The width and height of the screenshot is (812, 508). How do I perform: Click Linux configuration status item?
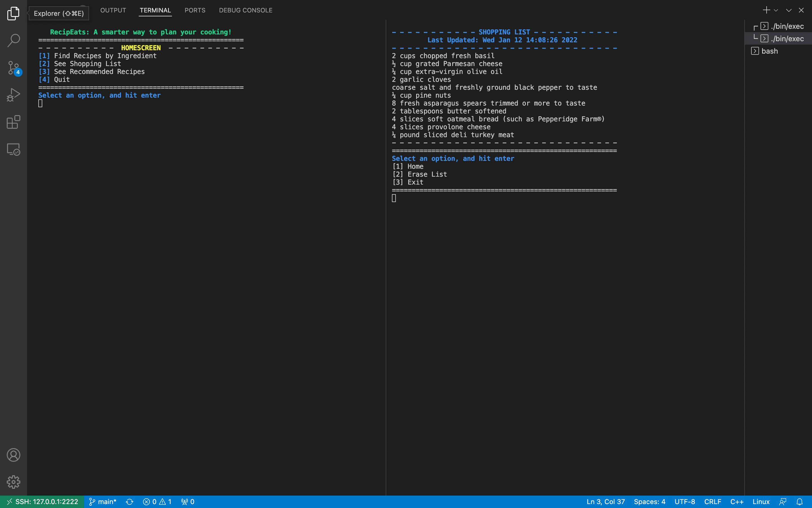[x=761, y=502]
